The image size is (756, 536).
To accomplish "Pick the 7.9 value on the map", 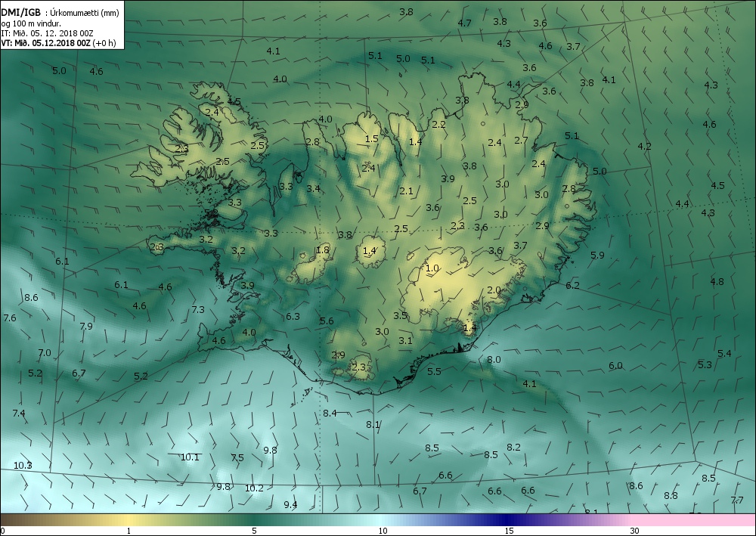I will pos(86,327).
